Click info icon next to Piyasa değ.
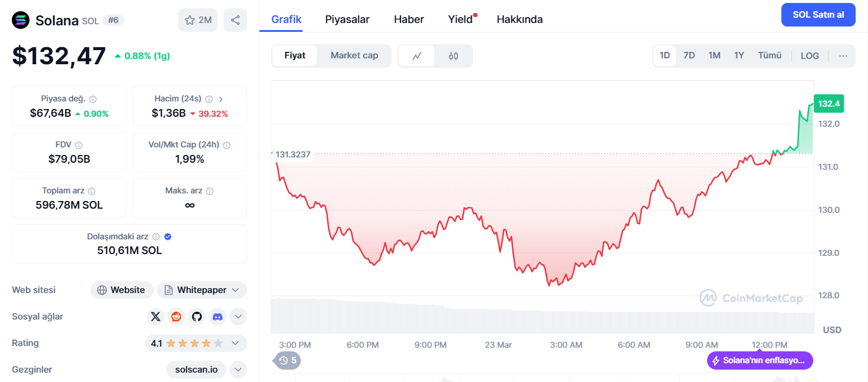868x382 pixels. tap(93, 99)
